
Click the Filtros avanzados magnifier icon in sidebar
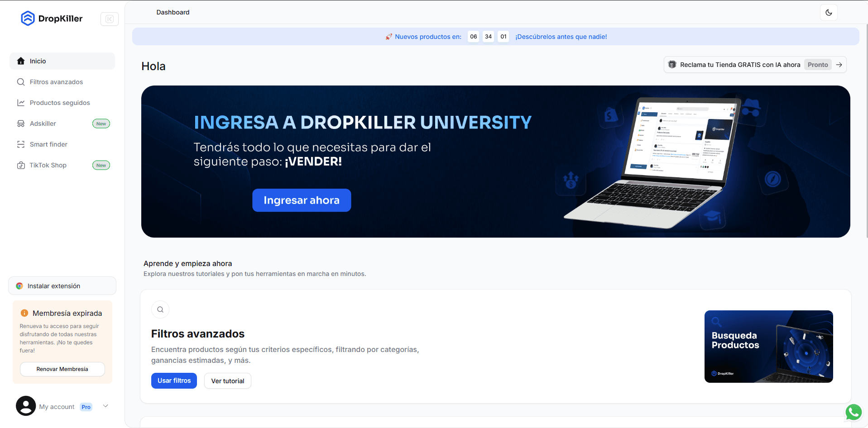(21, 82)
